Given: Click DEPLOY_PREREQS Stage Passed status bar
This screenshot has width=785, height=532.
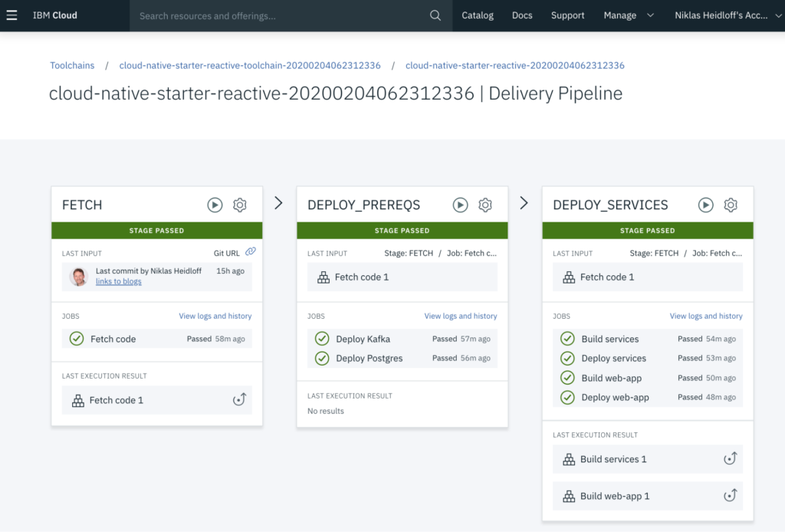Looking at the screenshot, I should pyautogui.click(x=402, y=231).
